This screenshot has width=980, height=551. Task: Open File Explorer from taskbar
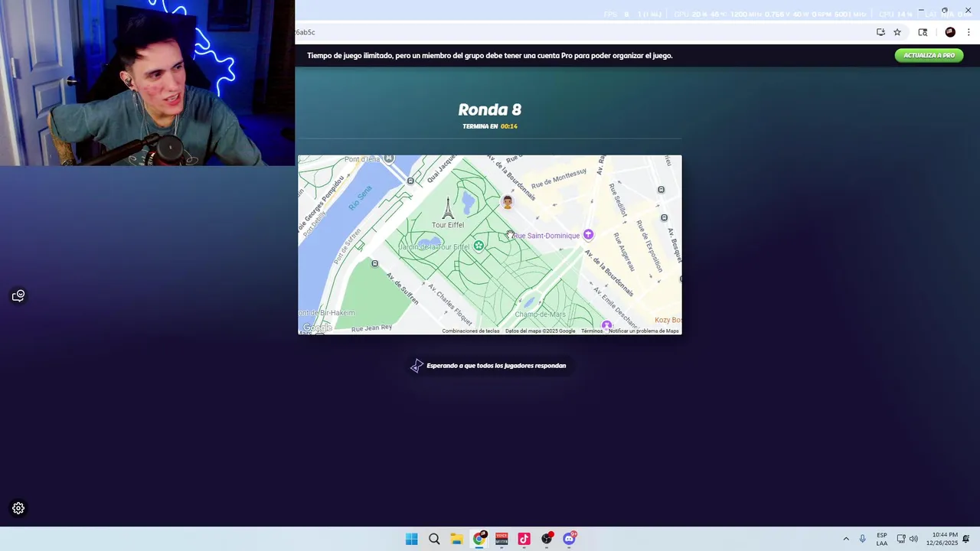pos(456,539)
